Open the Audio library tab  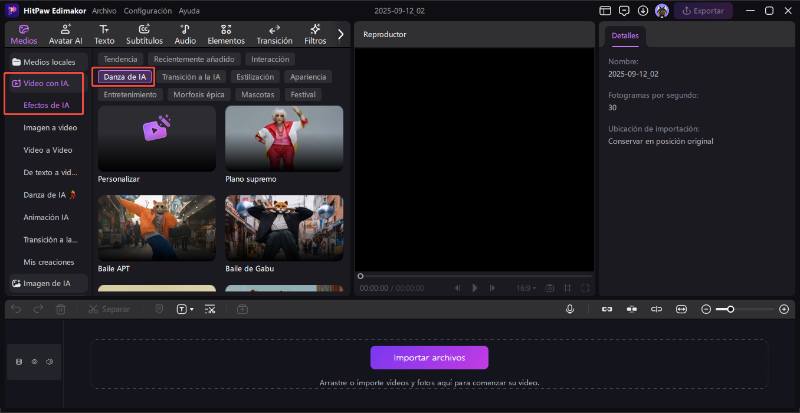pyautogui.click(x=185, y=35)
